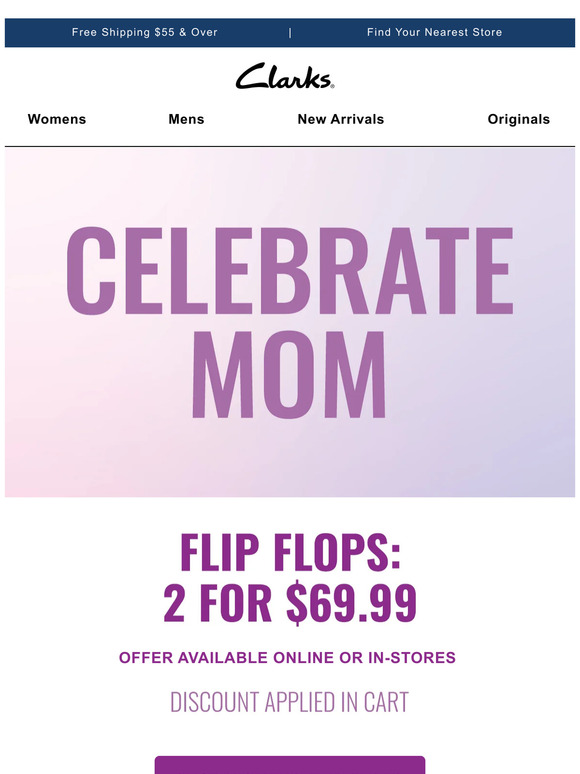
Task: Click the navy top announcement bar
Action: (x=290, y=33)
